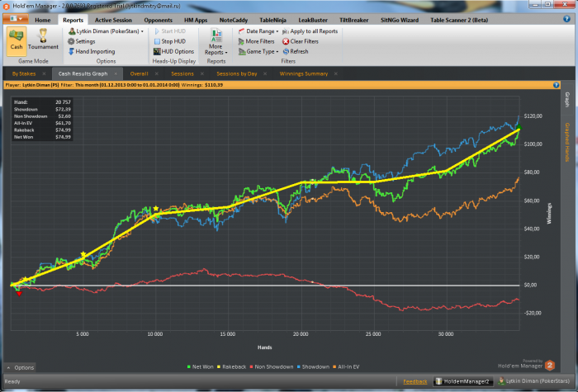Open Date Range filter
578x392 pixels.
tap(258, 31)
